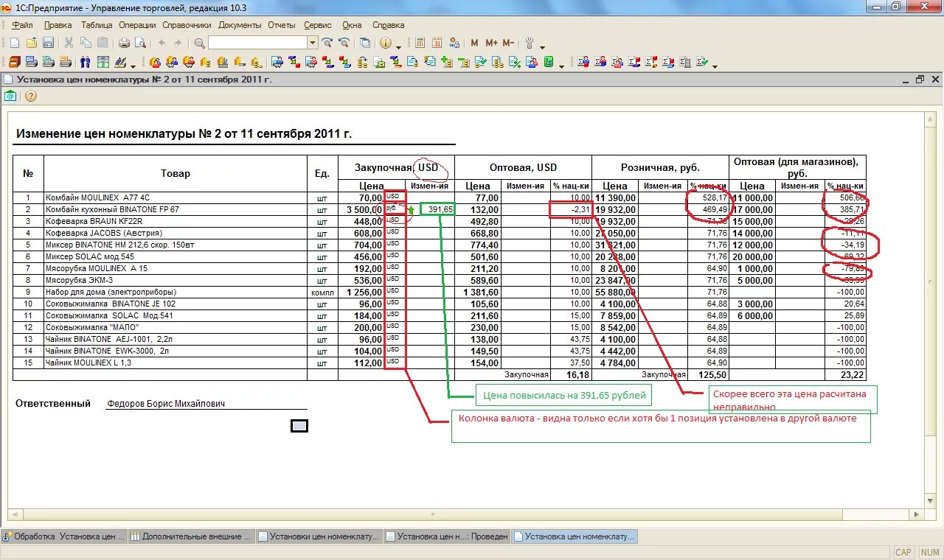The image size is (944, 560).
Task: Click the wrench service tools icon
Action: click(x=529, y=43)
